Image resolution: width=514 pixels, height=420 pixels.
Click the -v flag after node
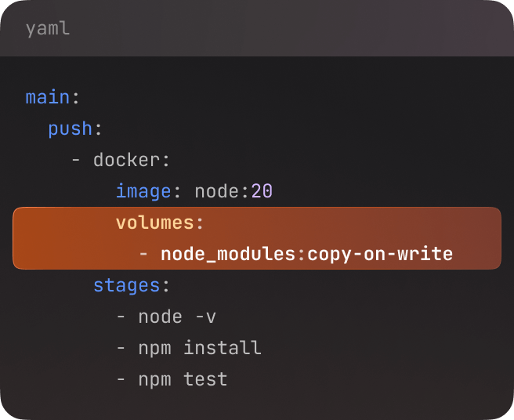tap(205, 317)
